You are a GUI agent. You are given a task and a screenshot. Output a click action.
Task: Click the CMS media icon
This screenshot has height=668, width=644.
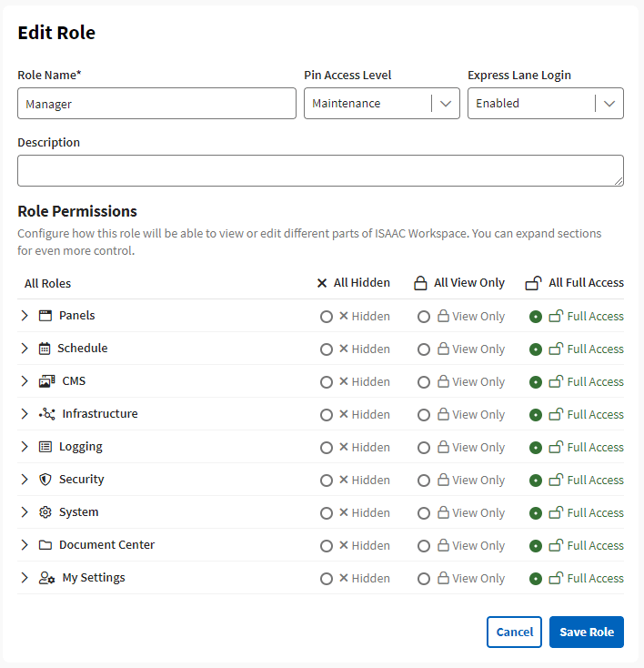point(46,381)
